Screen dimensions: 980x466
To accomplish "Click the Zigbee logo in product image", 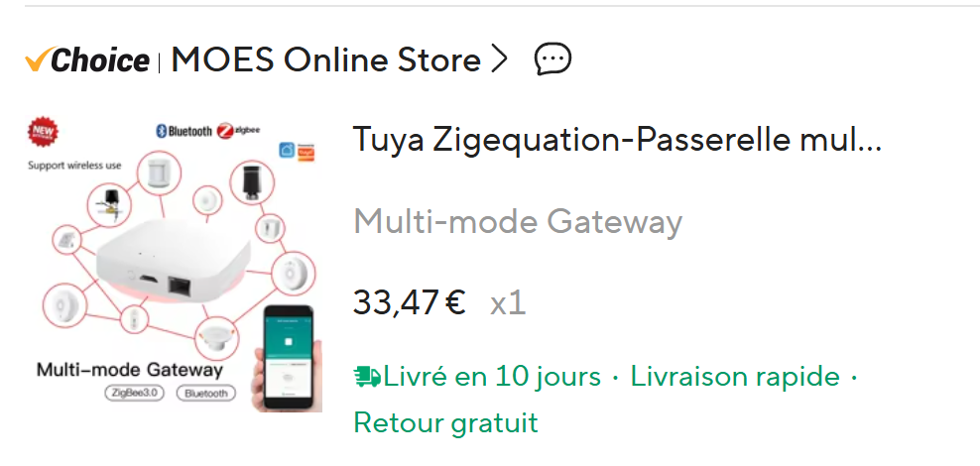I will [238, 131].
